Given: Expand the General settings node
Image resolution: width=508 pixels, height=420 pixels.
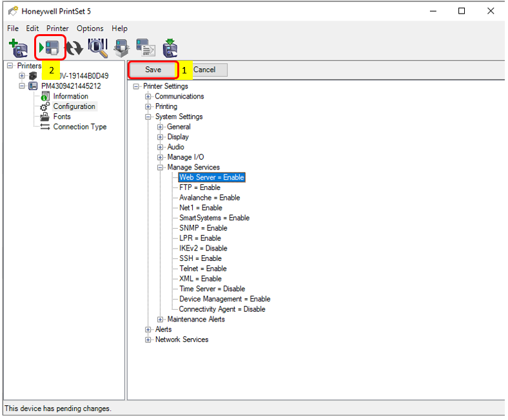Looking at the screenshot, I should pos(160,127).
